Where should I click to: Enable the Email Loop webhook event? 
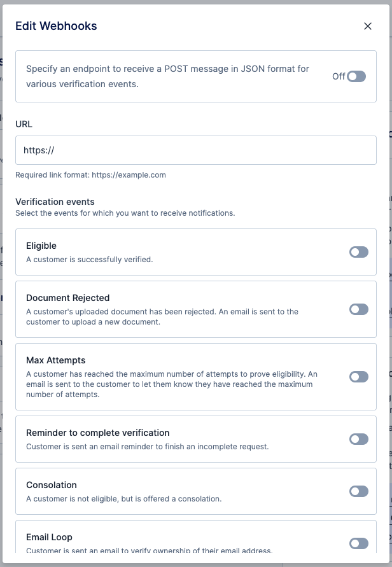pyautogui.click(x=357, y=542)
